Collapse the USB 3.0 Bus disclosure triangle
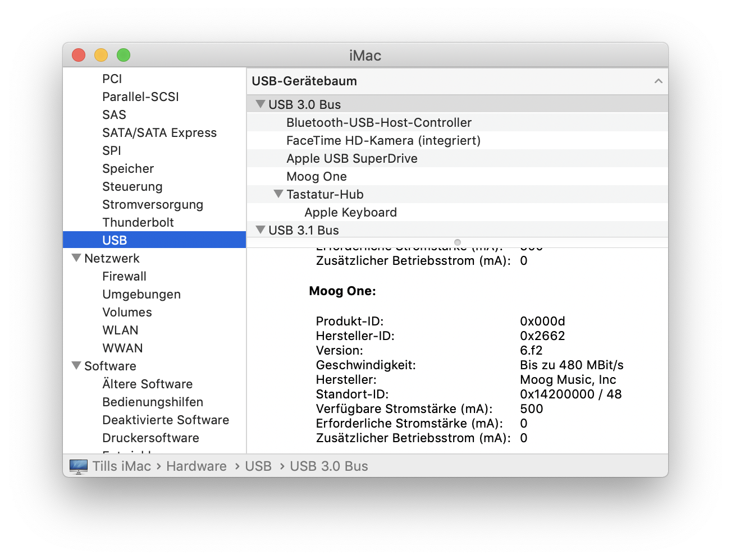 (260, 104)
